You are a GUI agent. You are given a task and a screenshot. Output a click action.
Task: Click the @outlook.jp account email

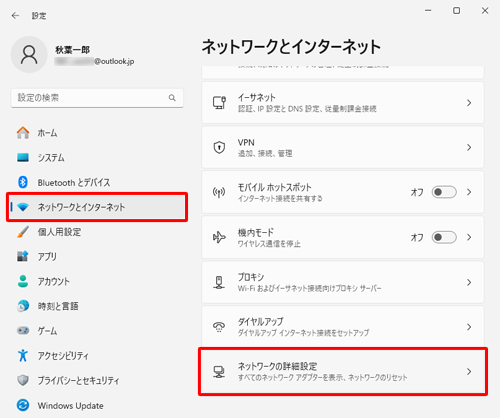(114, 62)
